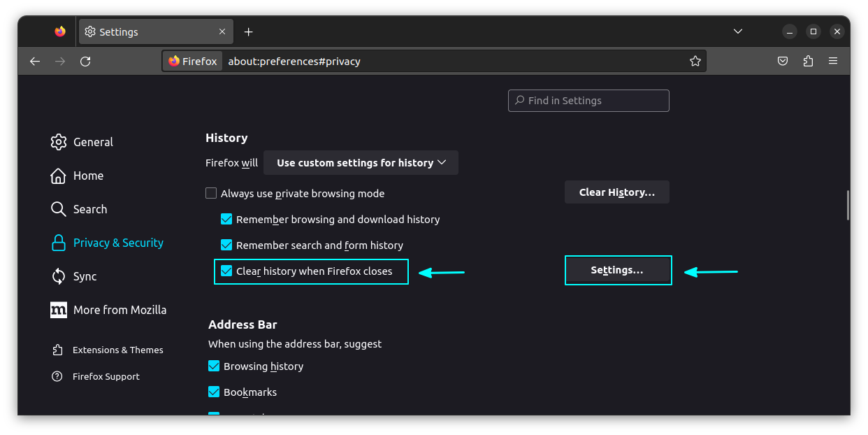This screenshot has height=435, width=868.
Task: Open Sync settings via sync icon
Action: pos(59,276)
